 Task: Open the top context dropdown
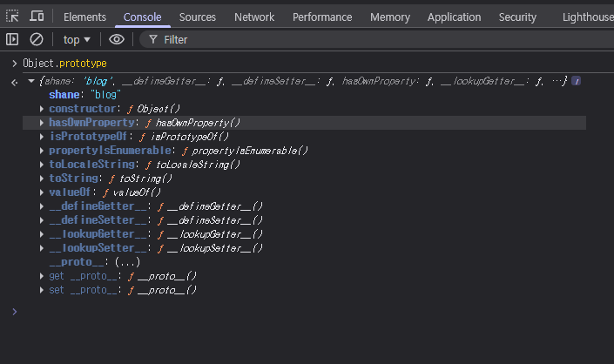tap(77, 39)
